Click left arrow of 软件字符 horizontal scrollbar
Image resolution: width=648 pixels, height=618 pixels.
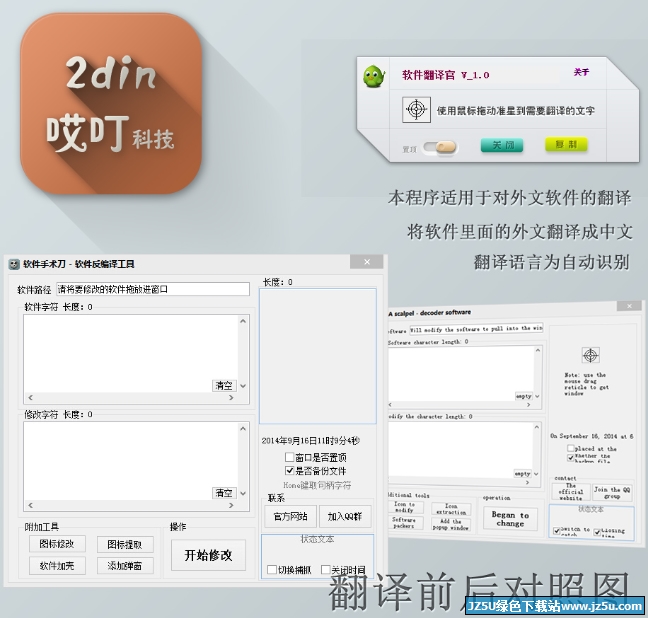30,397
